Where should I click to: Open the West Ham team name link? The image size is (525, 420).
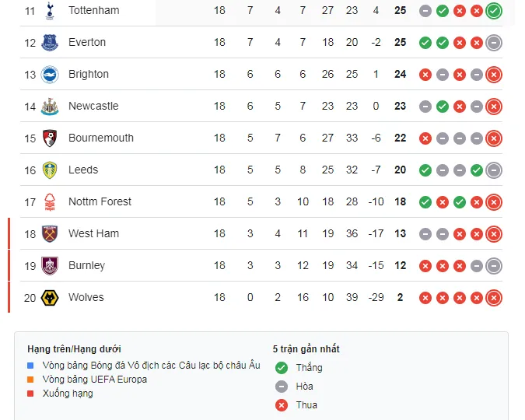tap(93, 233)
